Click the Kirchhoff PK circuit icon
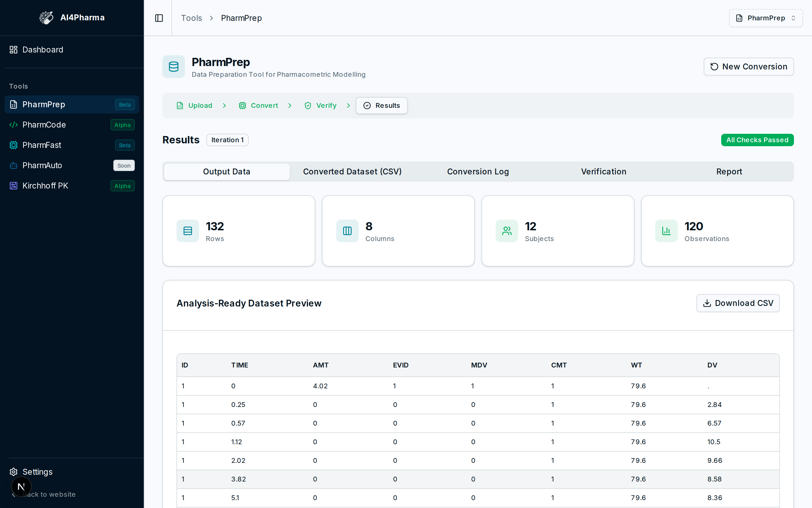812x508 pixels. pyautogui.click(x=14, y=186)
